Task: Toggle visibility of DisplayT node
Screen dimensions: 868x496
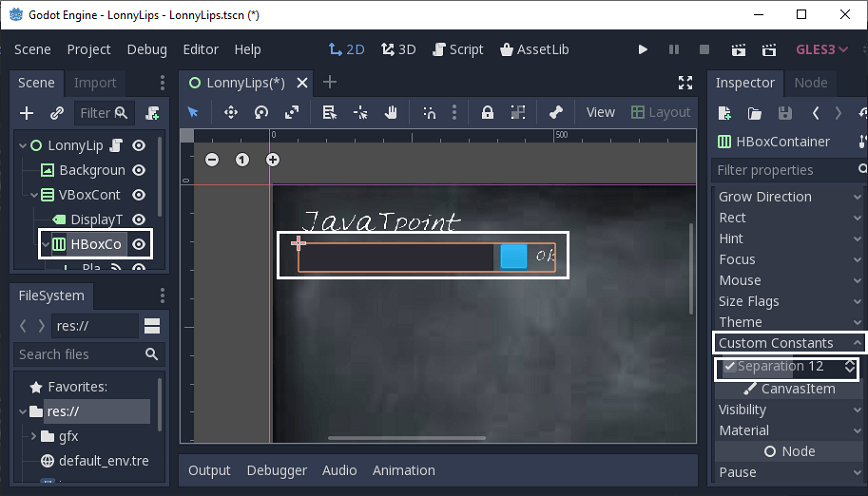Action: click(139, 220)
